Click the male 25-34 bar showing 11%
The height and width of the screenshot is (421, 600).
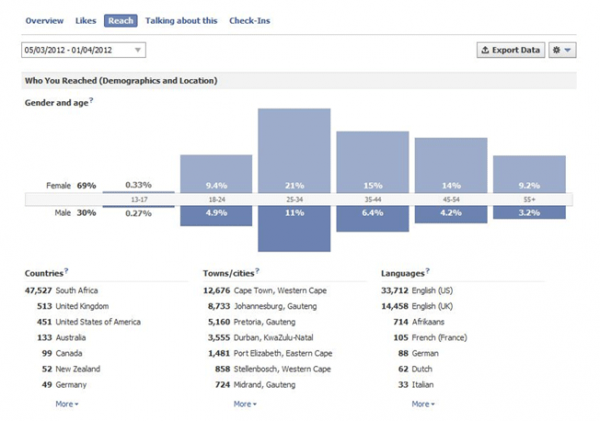click(294, 228)
